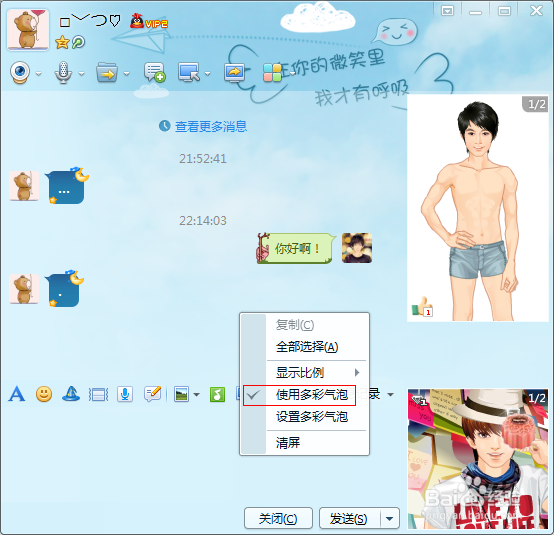Click the 你好啊！ message bubble
The image size is (554, 535).
coord(296,248)
